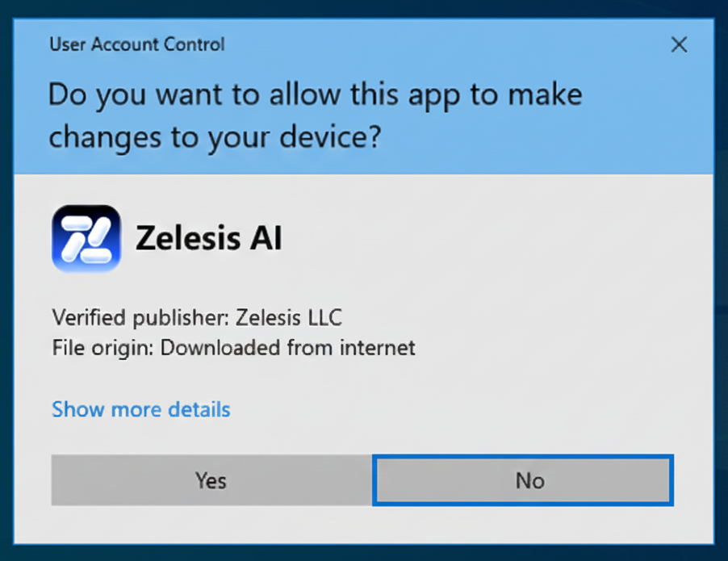Image resolution: width=728 pixels, height=561 pixels.
Task: Click Yes to allow changes
Action: coord(211,481)
